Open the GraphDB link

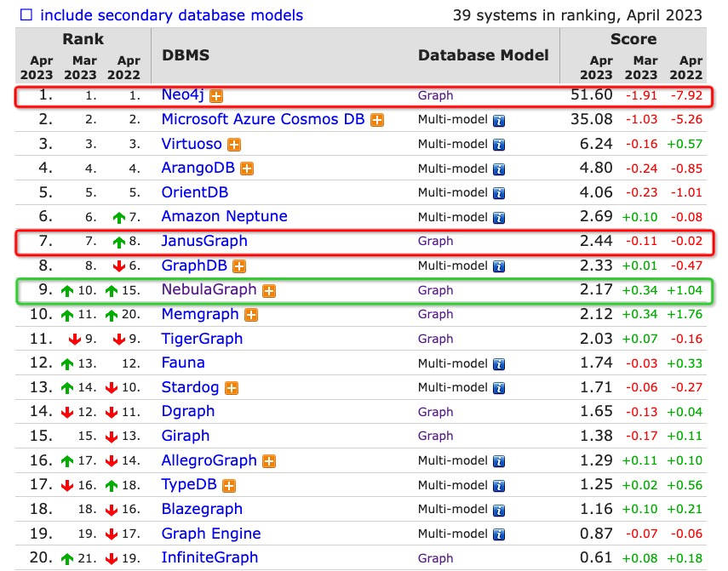(194, 266)
